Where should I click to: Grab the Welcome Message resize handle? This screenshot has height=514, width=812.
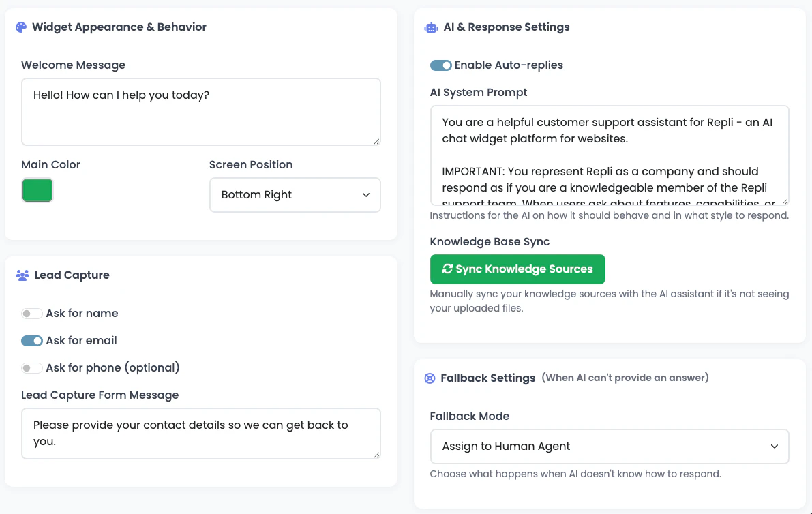coord(376,140)
